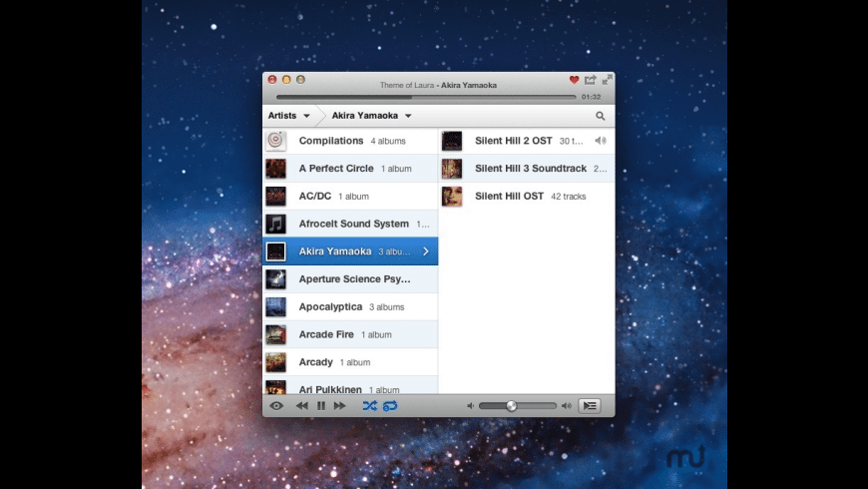Pause the current playback
Viewport: 868px width, 489px height.
pyautogui.click(x=321, y=406)
